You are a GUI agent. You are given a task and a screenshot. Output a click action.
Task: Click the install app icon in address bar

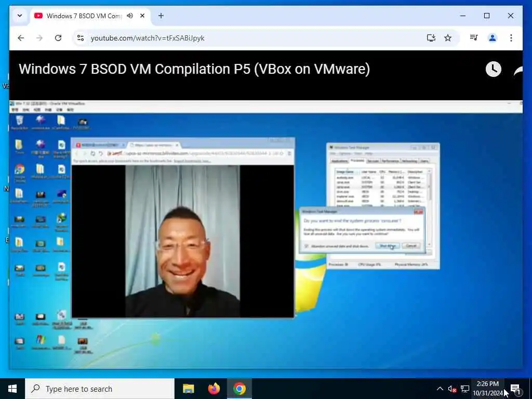(431, 38)
